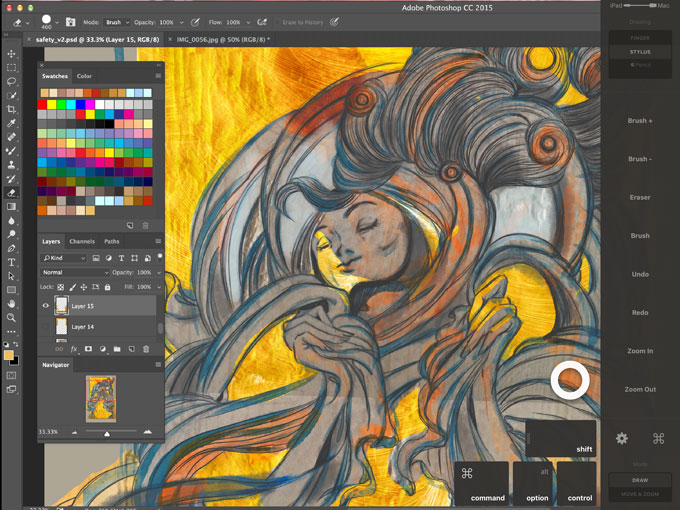Screen dimensions: 680x510
Task: Open the Astropad settings gear
Action: click(x=621, y=438)
